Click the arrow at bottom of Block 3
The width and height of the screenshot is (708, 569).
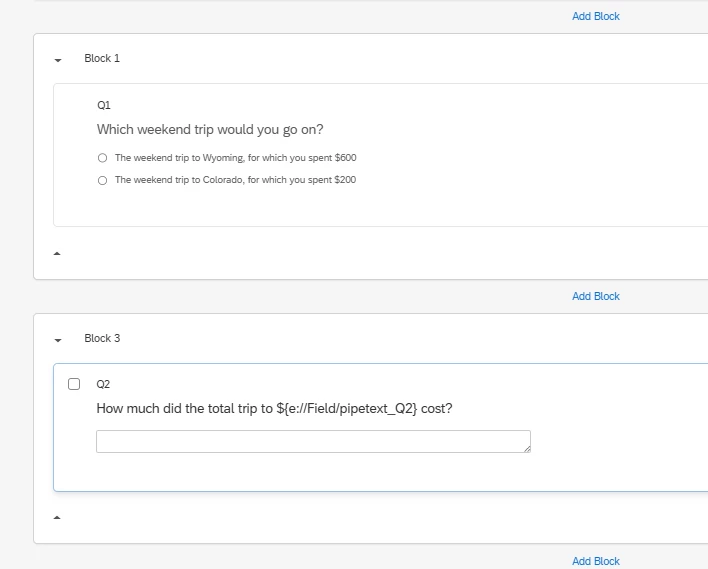(x=57, y=517)
